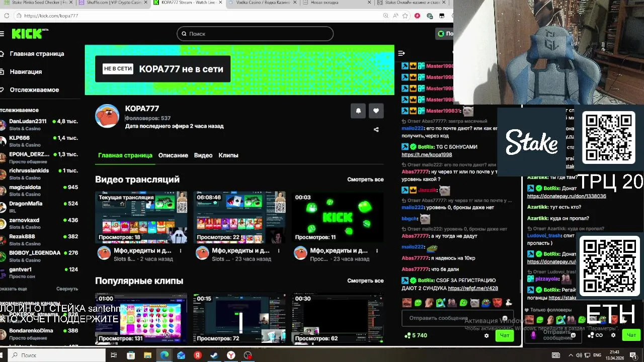This screenshot has height=362, width=644.
Task: Go to the KICK logo home
Action: pos(28,34)
